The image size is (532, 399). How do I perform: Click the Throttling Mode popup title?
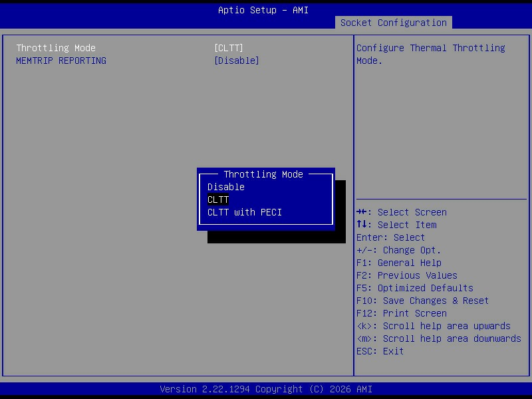pyautogui.click(x=263, y=174)
